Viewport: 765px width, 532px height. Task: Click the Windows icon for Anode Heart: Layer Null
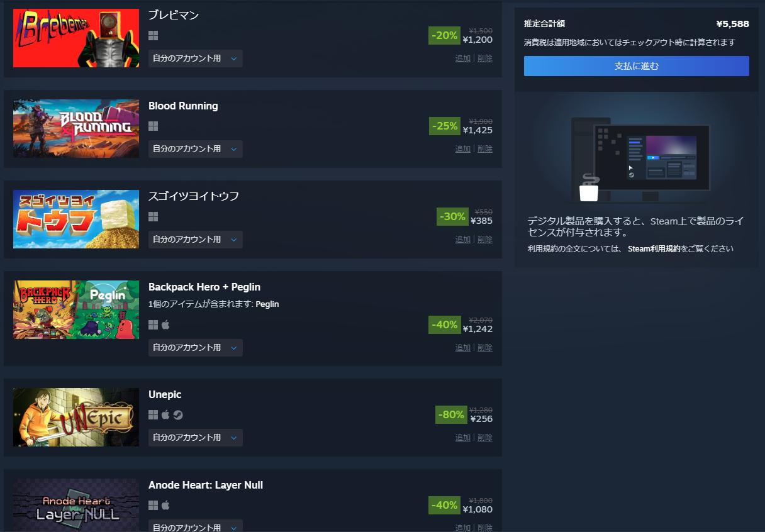(153, 506)
